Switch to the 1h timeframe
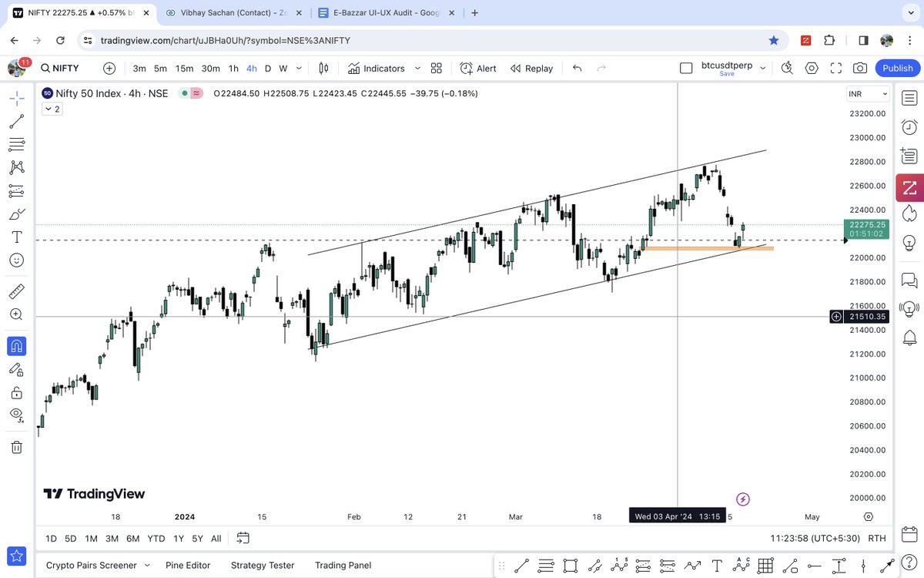924x578 pixels. (233, 68)
